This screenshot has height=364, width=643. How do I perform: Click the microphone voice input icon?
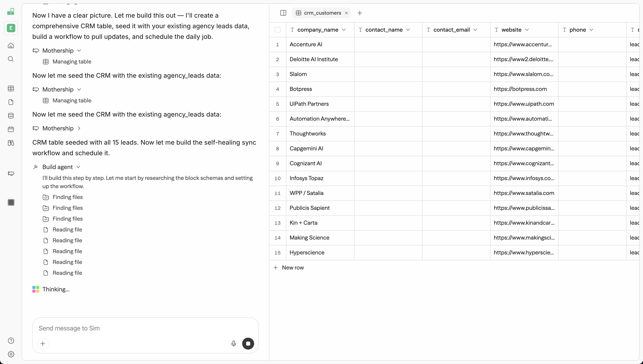click(233, 343)
